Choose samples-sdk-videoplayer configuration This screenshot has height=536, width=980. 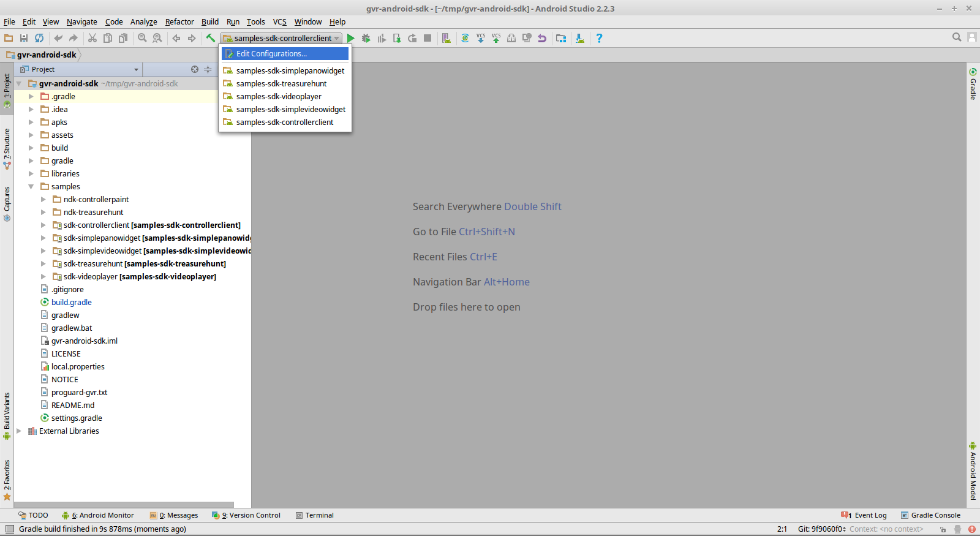click(x=285, y=97)
